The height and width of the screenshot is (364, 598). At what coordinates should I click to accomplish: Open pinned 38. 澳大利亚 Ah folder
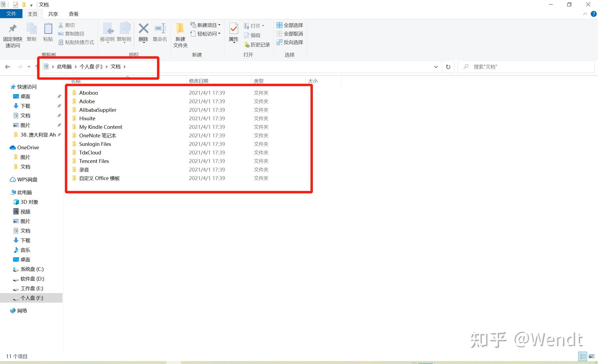pos(38,135)
